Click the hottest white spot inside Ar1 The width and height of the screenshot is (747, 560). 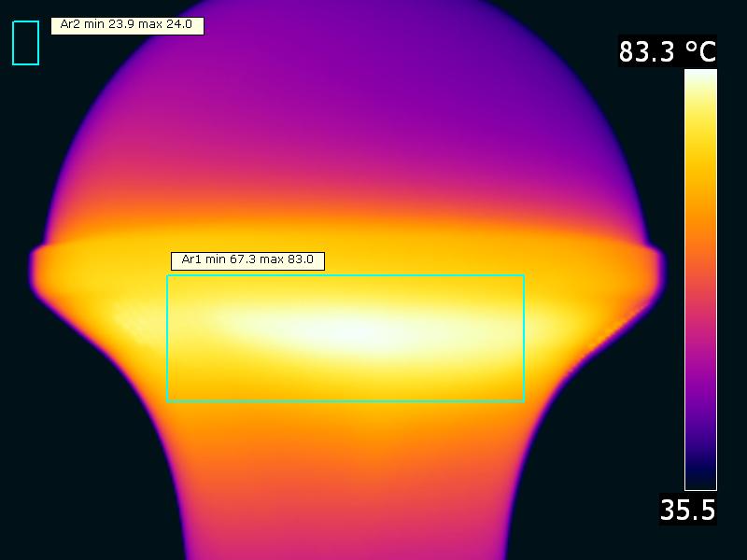click(x=350, y=330)
